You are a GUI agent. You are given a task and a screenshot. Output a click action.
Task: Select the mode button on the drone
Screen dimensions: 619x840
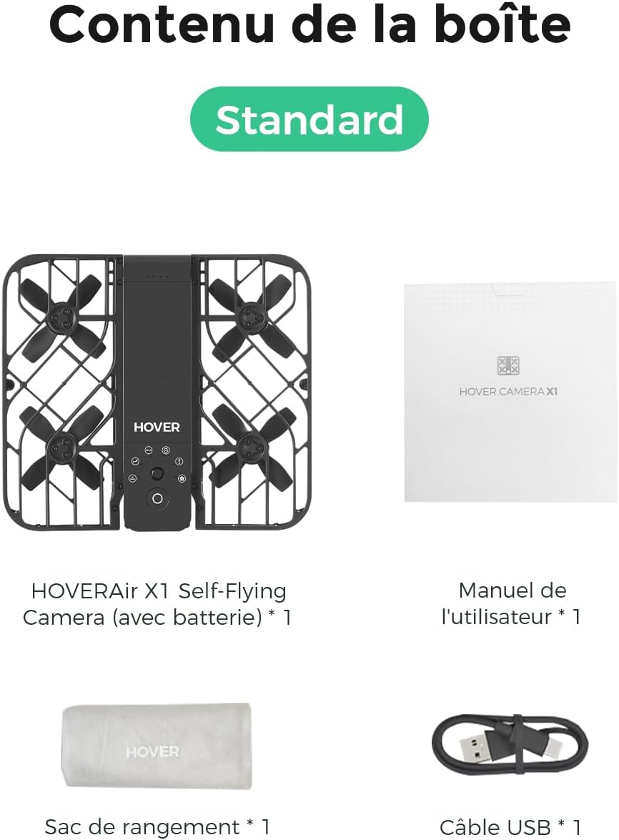click(x=157, y=473)
